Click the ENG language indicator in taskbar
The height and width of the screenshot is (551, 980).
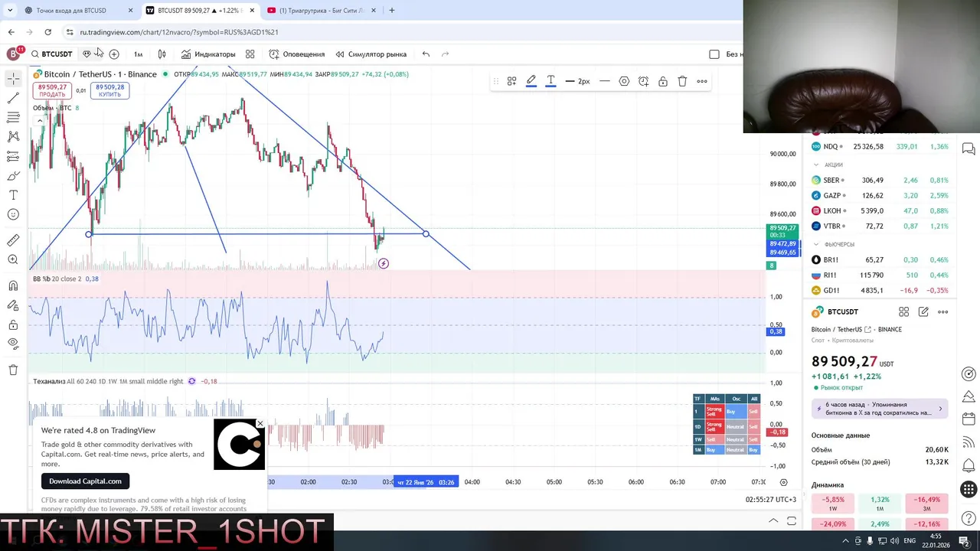pyautogui.click(x=910, y=541)
